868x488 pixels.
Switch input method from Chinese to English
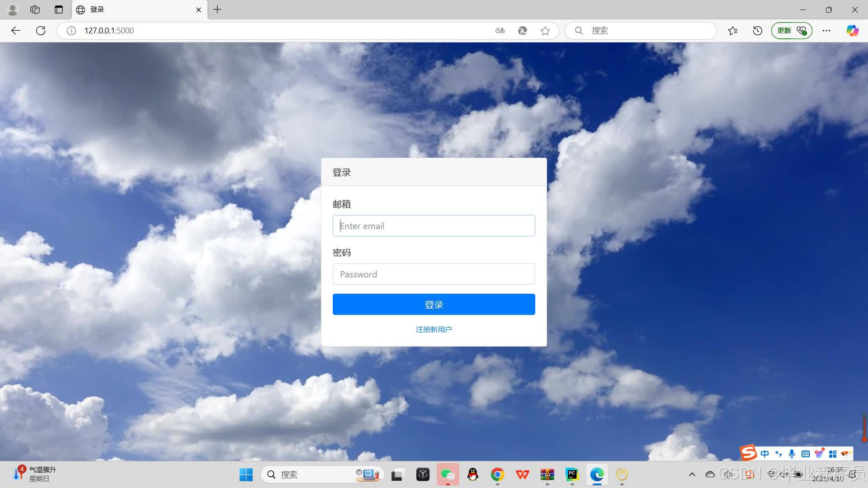(728, 474)
